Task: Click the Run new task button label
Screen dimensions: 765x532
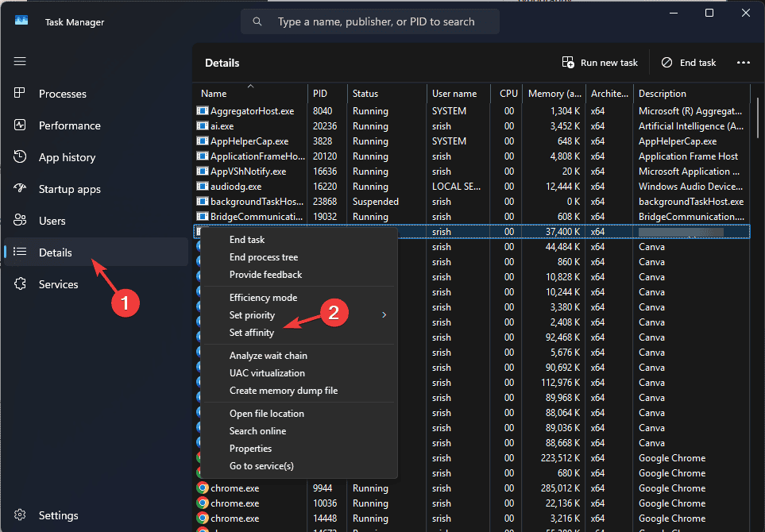Action: 609,63
